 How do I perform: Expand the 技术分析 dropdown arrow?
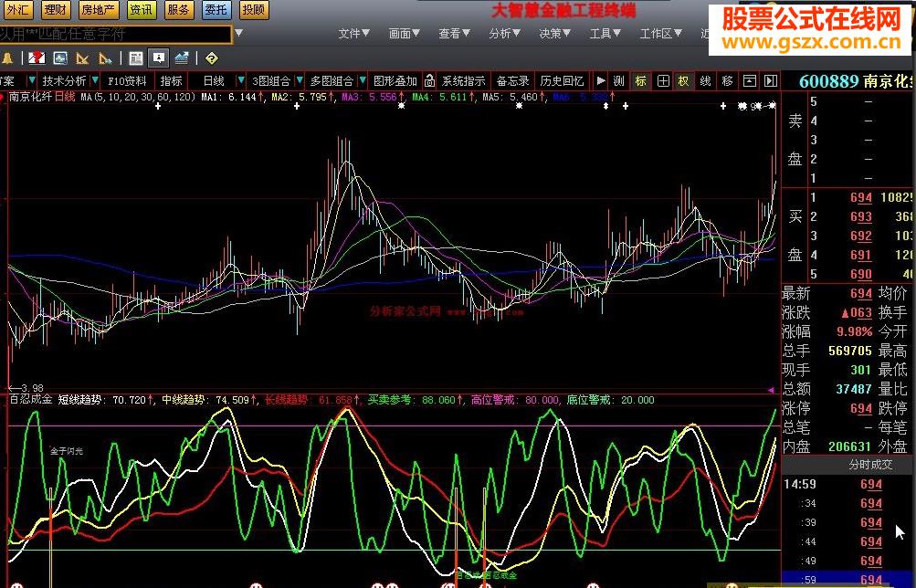click(x=95, y=80)
